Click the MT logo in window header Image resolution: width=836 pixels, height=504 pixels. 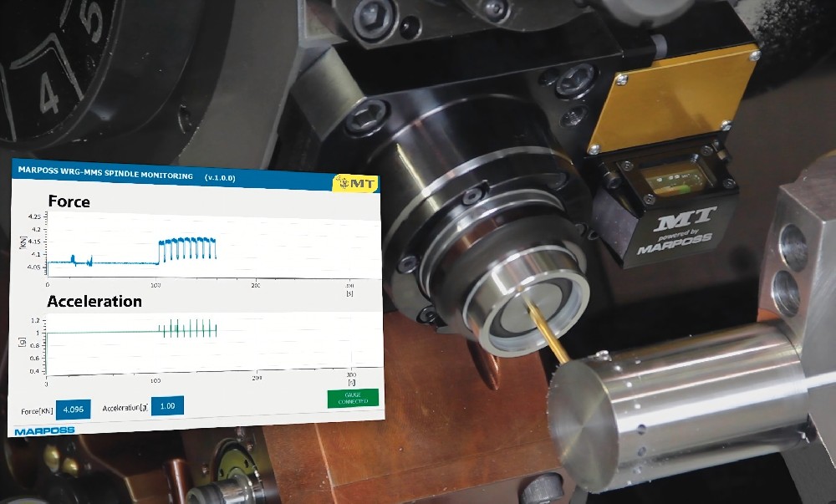356,183
